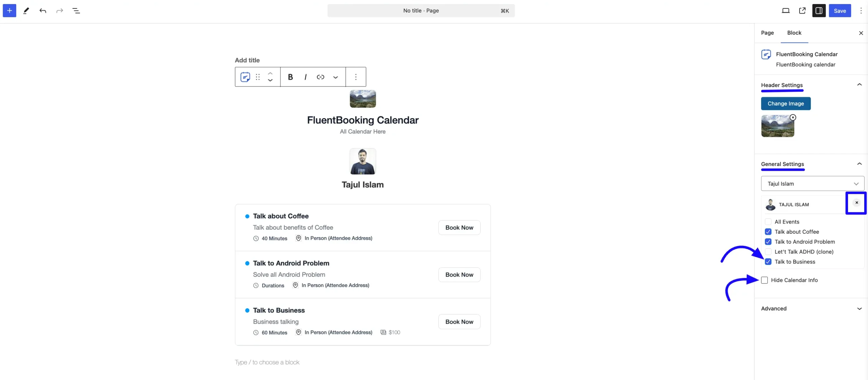The height and width of the screenshot is (380, 868).
Task: Switch to the Page tab
Action: coord(767,33)
